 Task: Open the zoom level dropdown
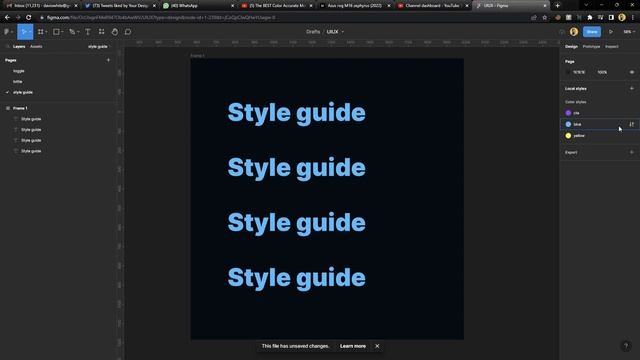pos(629,31)
